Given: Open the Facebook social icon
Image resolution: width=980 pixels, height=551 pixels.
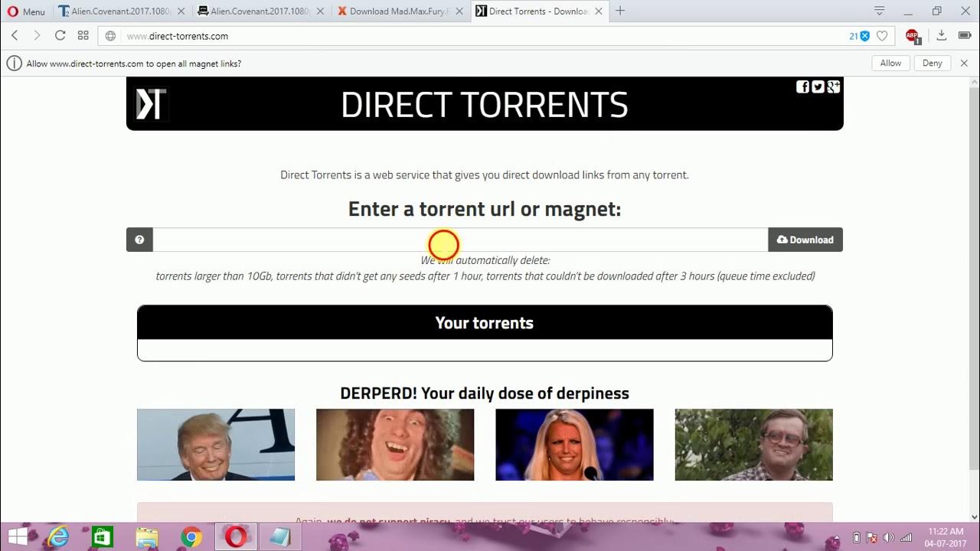Looking at the screenshot, I should (802, 86).
